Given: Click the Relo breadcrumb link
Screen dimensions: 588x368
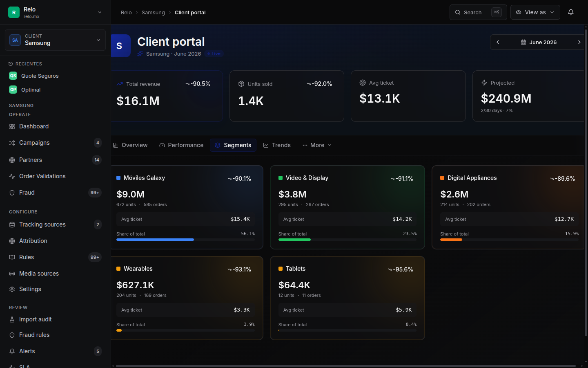Looking at the screenshot, I should 126,12.
